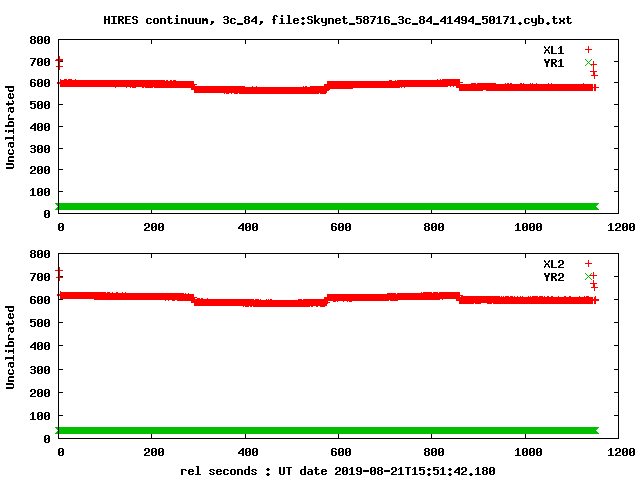This screenshot has width=640, height=480.
Task: Click the bottom plot's Uncalibrated axis label
Action: [x=10, y=347]
